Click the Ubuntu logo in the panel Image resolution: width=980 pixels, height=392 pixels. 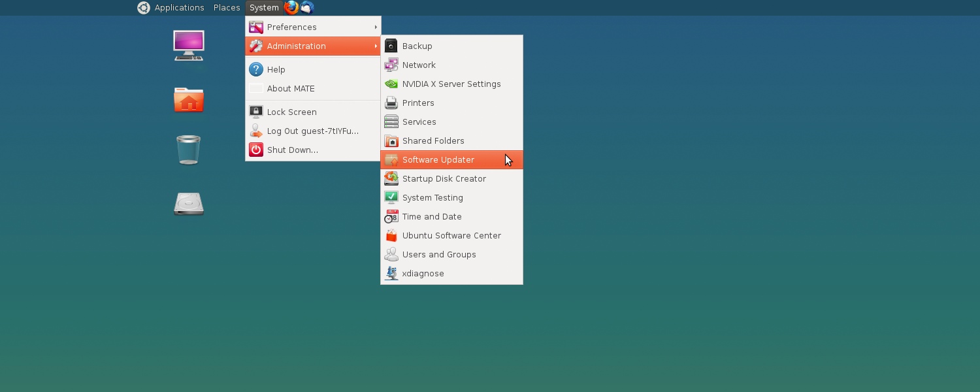tap(144, 8)
